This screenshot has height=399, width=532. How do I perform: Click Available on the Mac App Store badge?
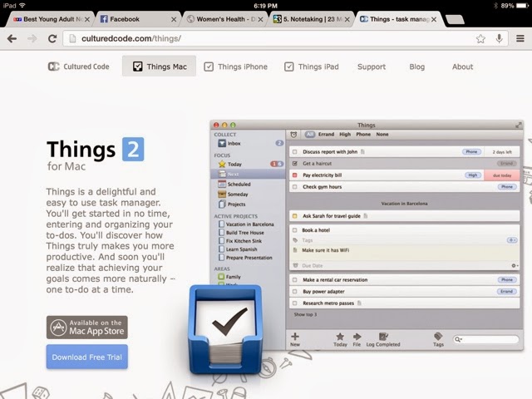[87, 328]
